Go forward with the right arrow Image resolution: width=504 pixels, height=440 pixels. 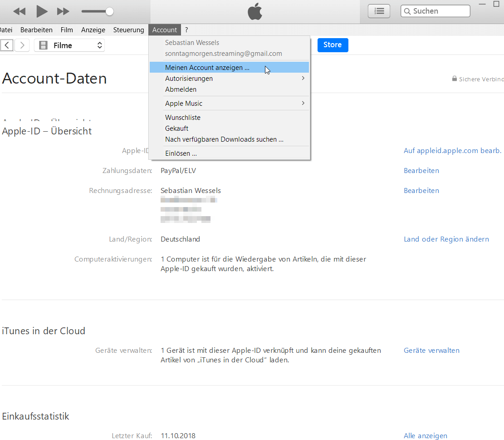click(x=22, y=45)
